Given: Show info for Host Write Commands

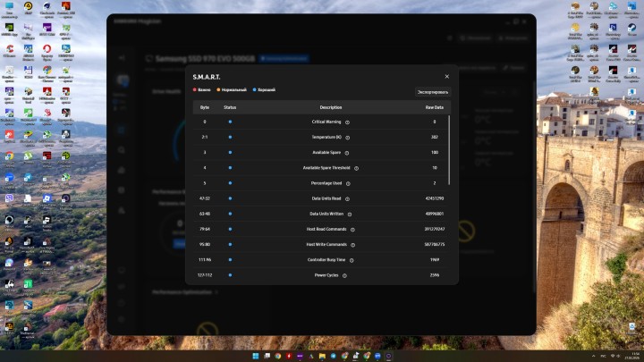Looking at the screenshot, I should 352,245.
